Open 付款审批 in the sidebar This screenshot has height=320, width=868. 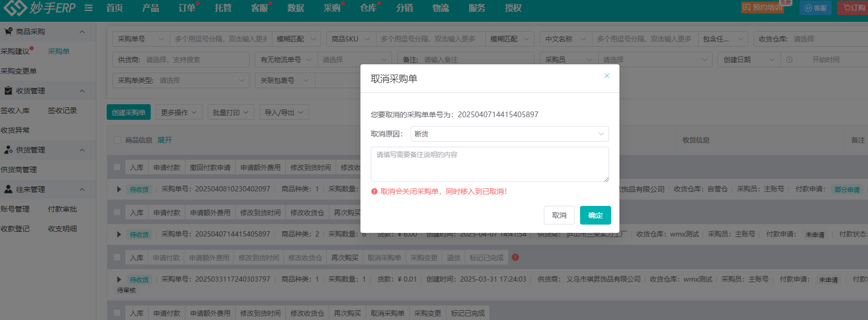62,209
